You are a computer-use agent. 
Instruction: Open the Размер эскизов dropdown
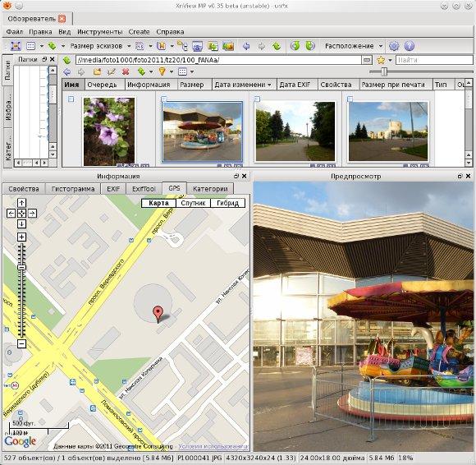coord(129,46)
